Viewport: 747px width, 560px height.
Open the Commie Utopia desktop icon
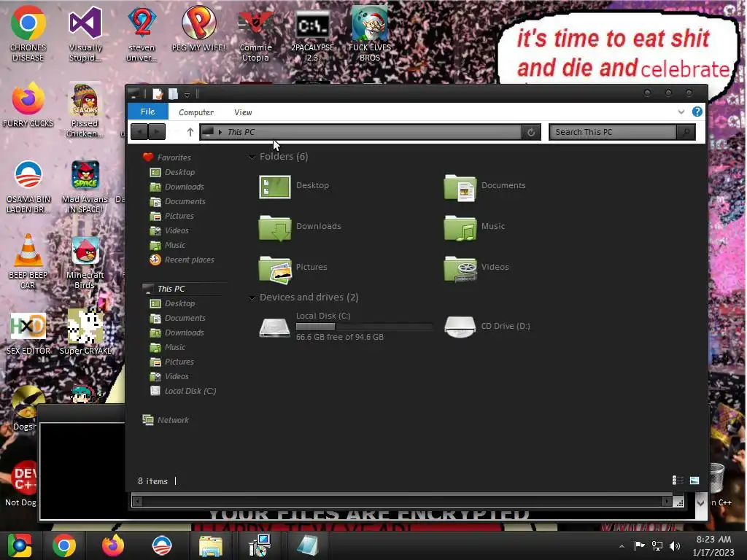pos(256,34)
